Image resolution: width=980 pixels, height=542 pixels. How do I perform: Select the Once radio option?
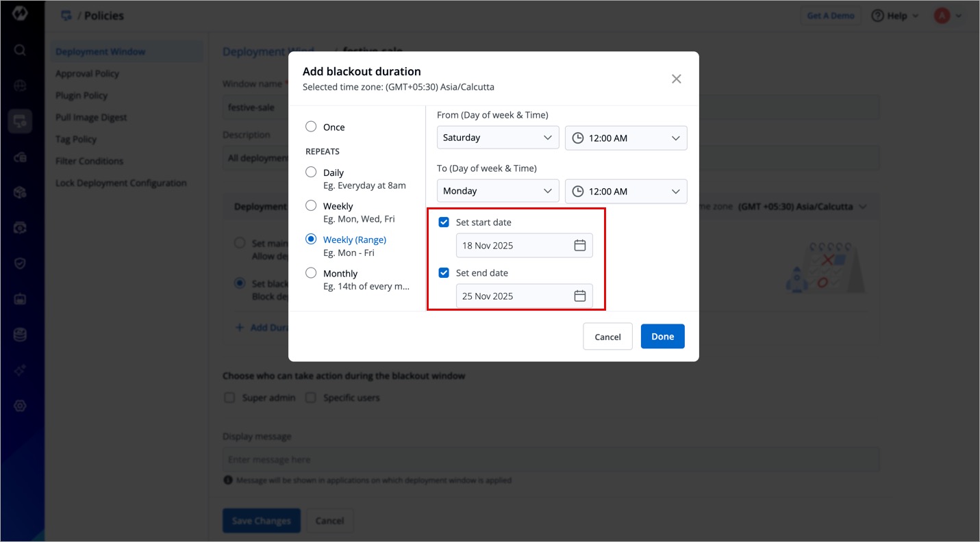click(x=311, y=127)
